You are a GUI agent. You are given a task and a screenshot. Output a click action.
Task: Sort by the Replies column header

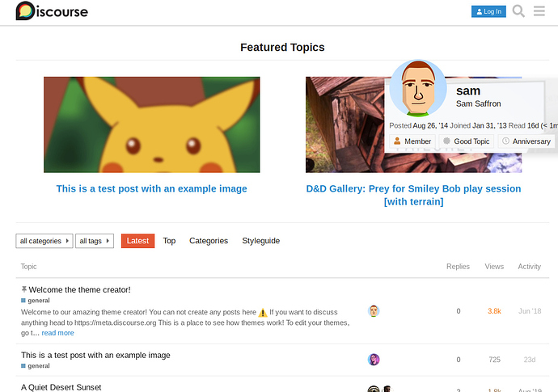pyautogui.click(x=458, y=267)
